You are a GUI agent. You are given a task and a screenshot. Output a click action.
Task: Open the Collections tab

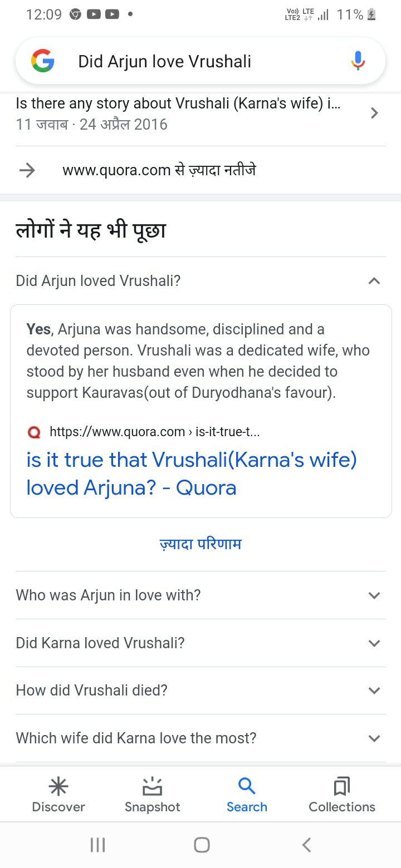click(x=342, y=796)
